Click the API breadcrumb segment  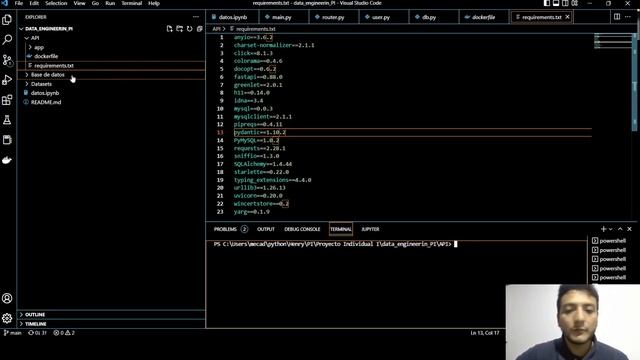[216, 29]
